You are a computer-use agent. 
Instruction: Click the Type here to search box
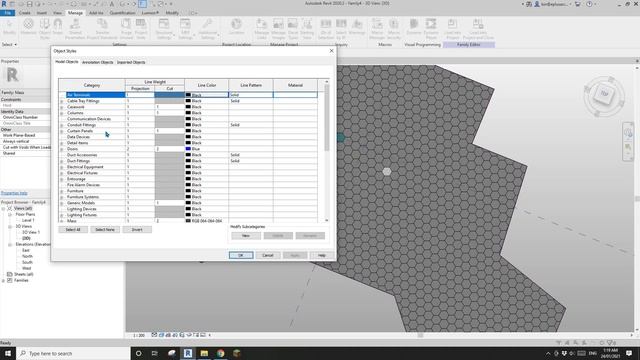[x=73, y=353]
